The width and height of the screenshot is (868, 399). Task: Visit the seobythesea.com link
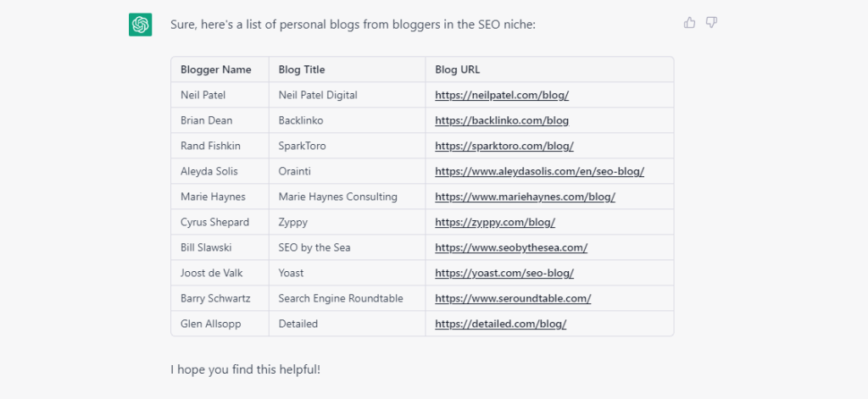coord(511,248)
